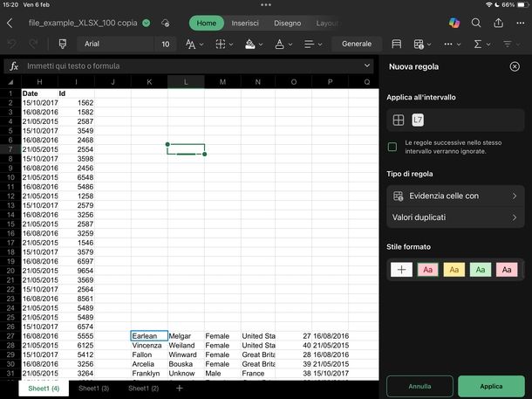
Task: Click the Applica button
Action: click(491, 386)
